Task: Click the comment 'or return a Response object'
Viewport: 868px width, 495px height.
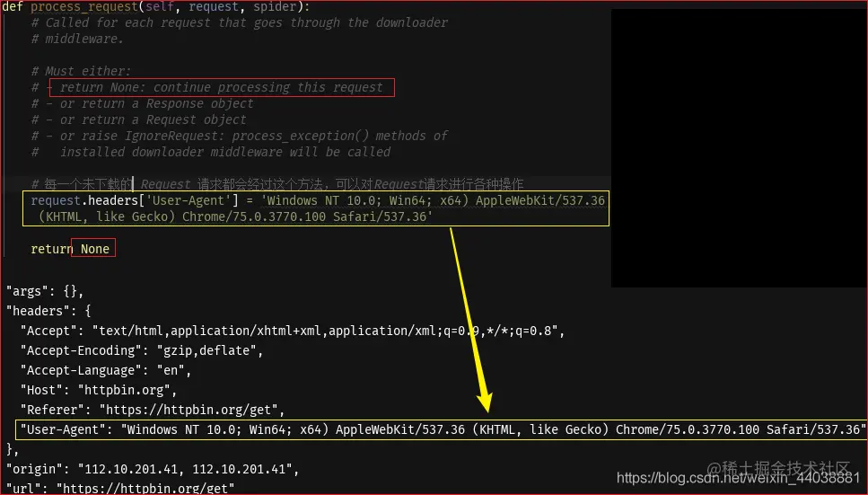Action: coord(157,103)
